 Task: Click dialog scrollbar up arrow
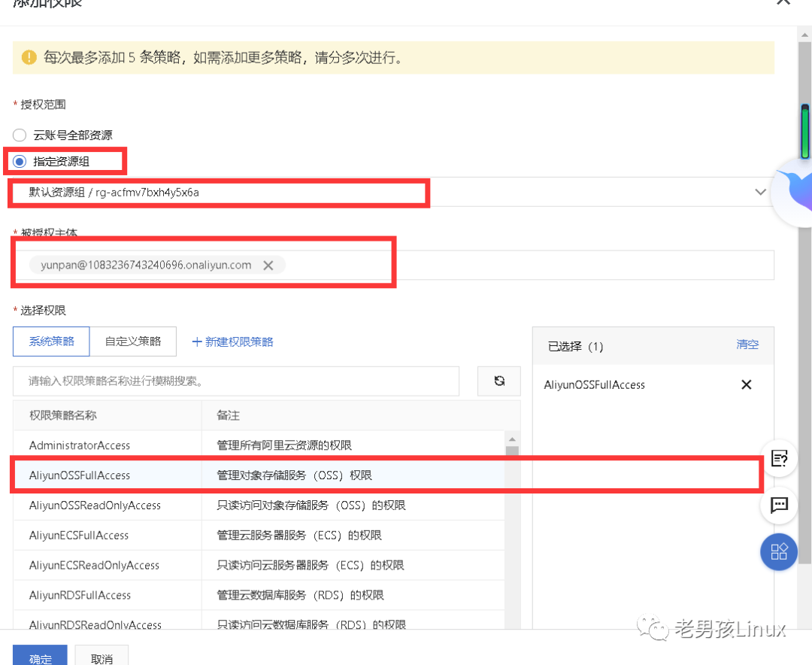[804, 35]
